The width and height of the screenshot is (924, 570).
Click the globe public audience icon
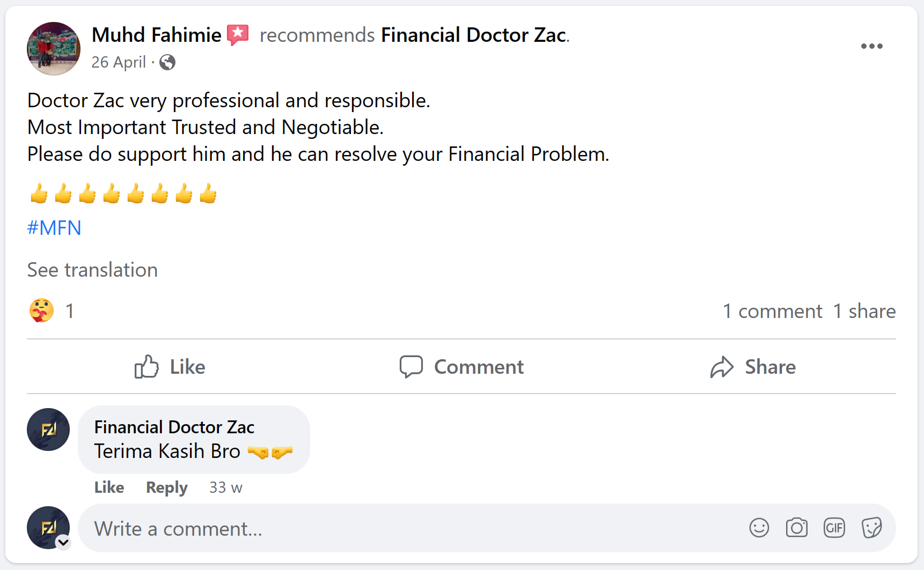coord(167,62)
